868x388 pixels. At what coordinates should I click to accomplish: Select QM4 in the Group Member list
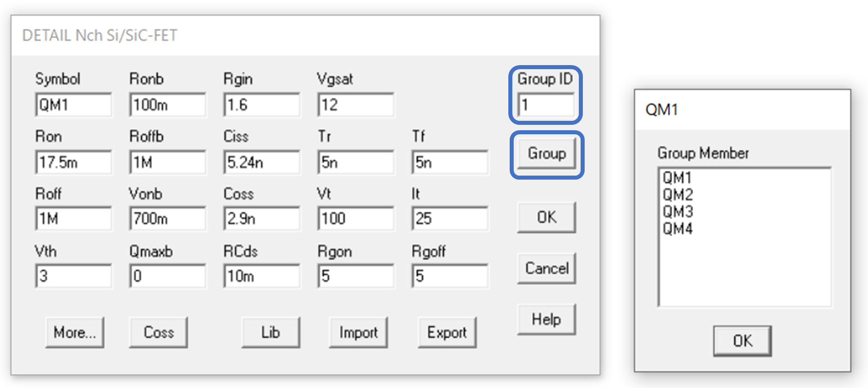[x=678, y=228]
